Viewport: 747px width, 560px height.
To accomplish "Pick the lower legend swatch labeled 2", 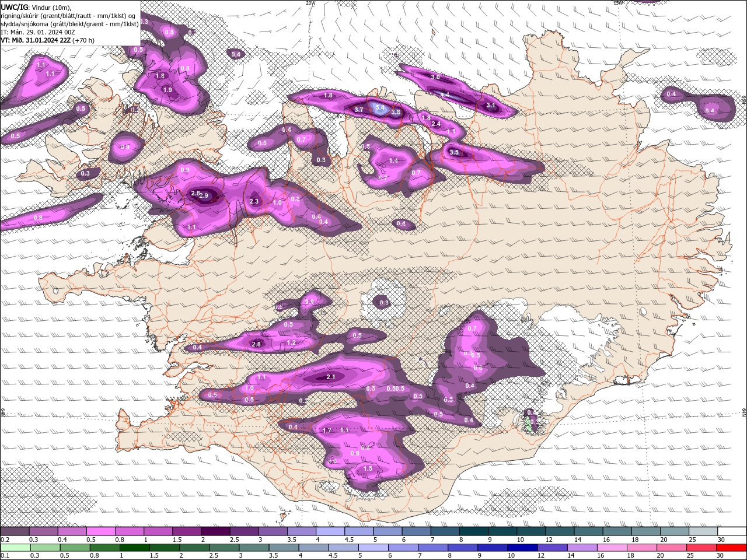I will (194, 548).
